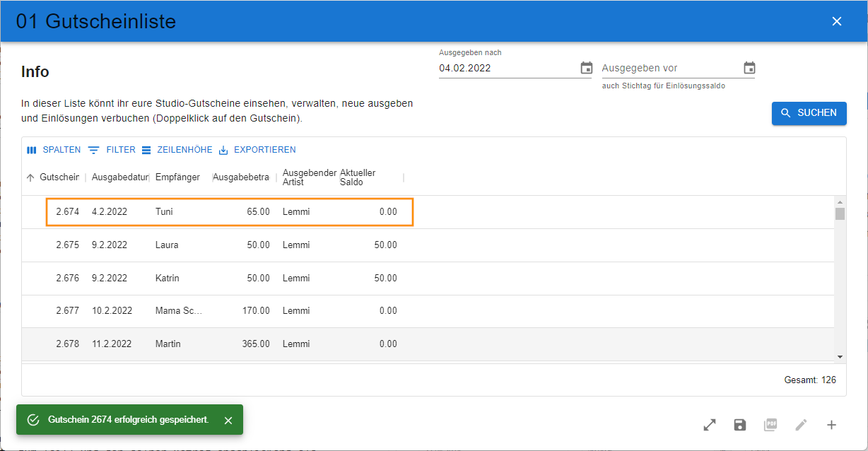Sort by the Gutschein column header
The image size is (868, 451).
[x=59, y=177]
